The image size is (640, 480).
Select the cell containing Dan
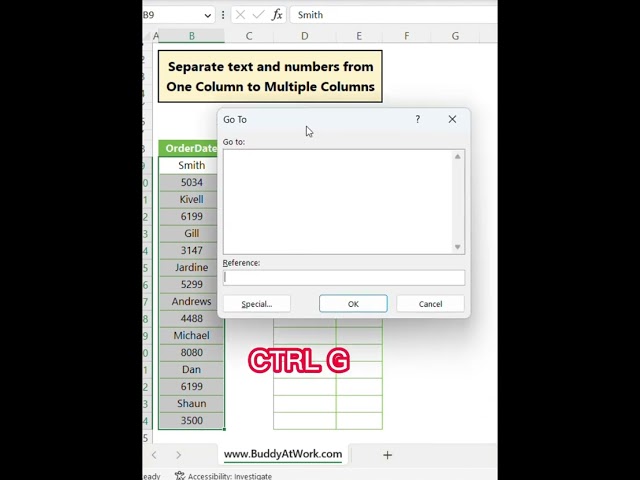191,369
